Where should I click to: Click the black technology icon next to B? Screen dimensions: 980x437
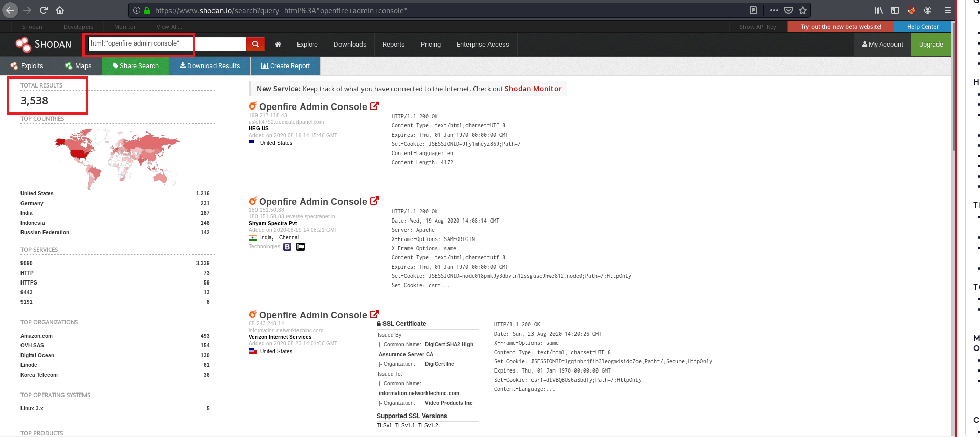pos(301,247)
